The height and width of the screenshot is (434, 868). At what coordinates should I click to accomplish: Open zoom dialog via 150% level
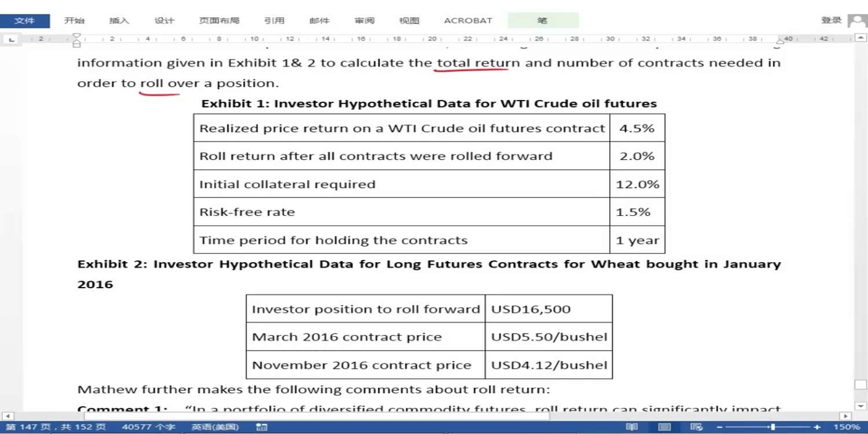[846, 427]
